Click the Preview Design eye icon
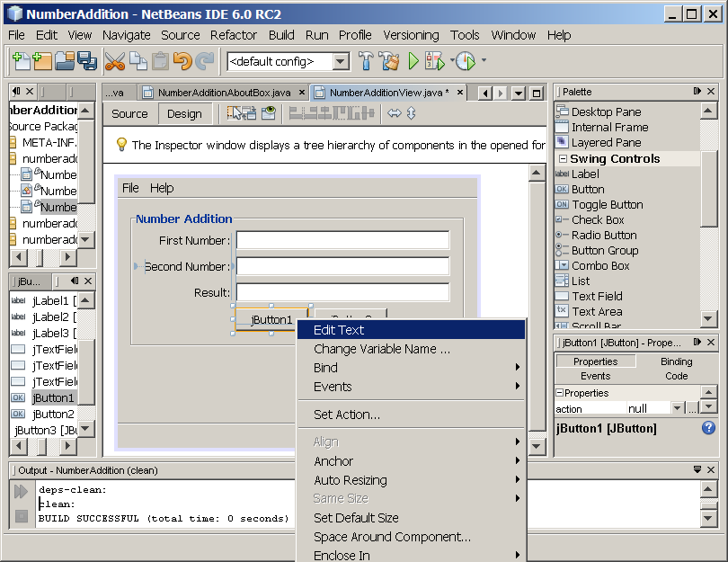This screenshot has height=562, width=728. tap(269, 113)
